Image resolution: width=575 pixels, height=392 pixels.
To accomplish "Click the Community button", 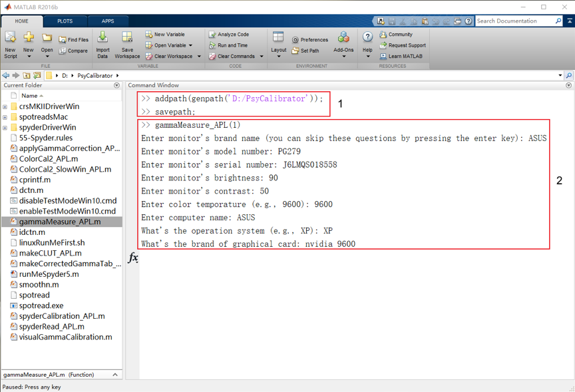I will 396,34.
